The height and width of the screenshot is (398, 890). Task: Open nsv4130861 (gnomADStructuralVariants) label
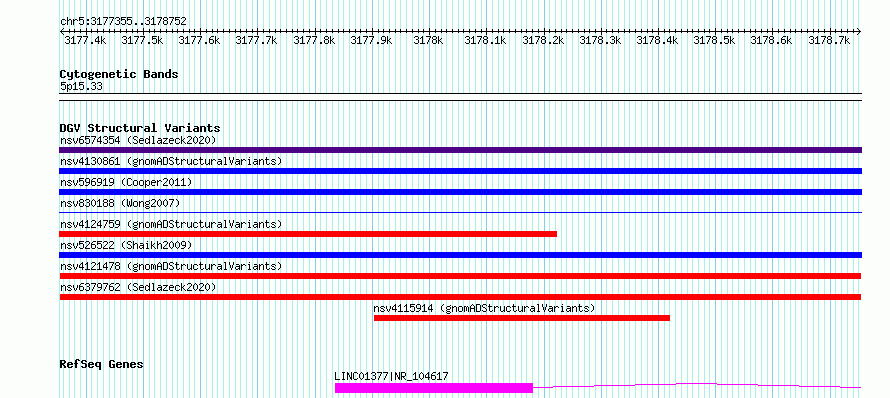coord(171,161)
